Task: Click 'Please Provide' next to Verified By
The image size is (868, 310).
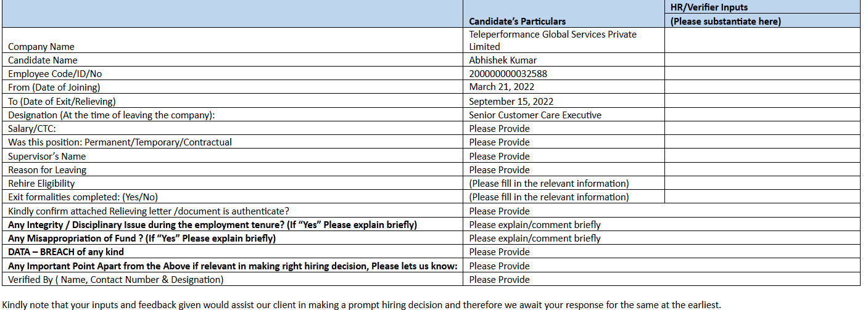Action: click(499, 279)
